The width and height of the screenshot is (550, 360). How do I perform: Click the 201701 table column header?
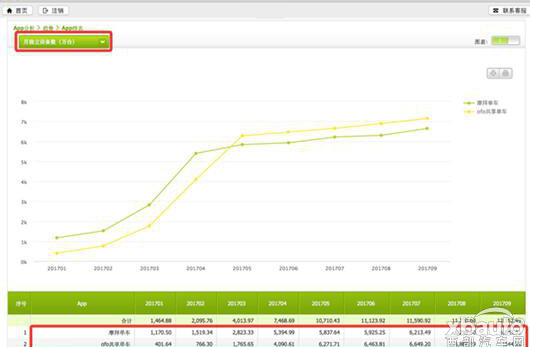pyautogui.click(x=154, y=303)
